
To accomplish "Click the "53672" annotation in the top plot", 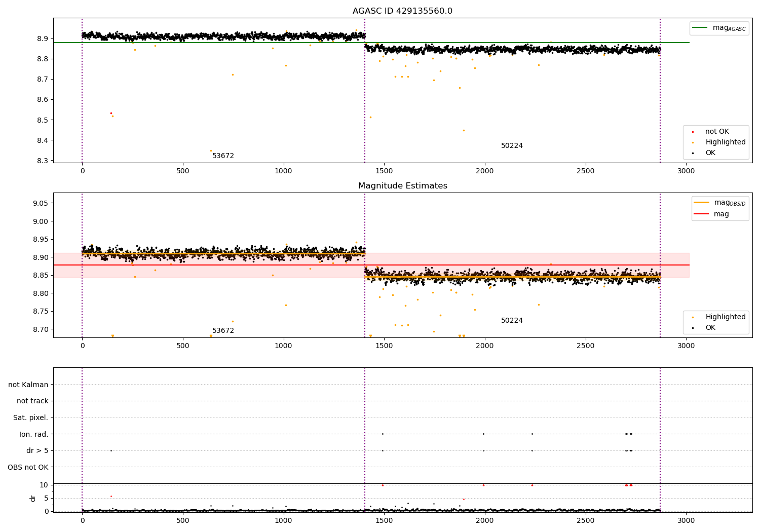I will coord(223,156).
